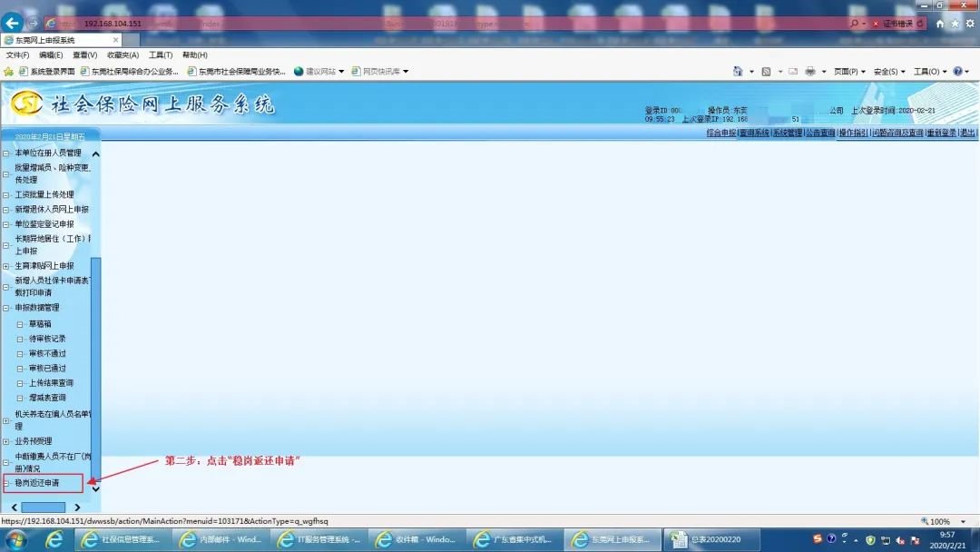Open the dropdown arrow beside the home icon
The height and width of the screenshot is (552, 980).
[x=751, y=71]
